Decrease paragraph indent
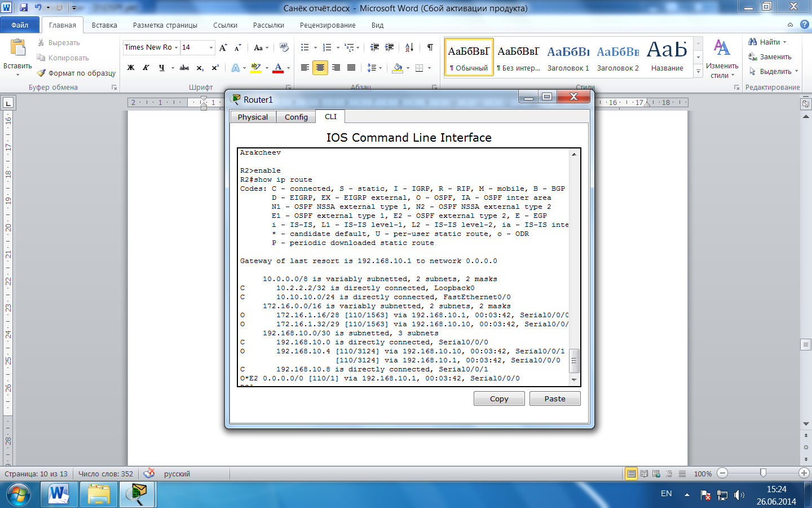Viewport: 812px width, 508px height. point(374,47)
